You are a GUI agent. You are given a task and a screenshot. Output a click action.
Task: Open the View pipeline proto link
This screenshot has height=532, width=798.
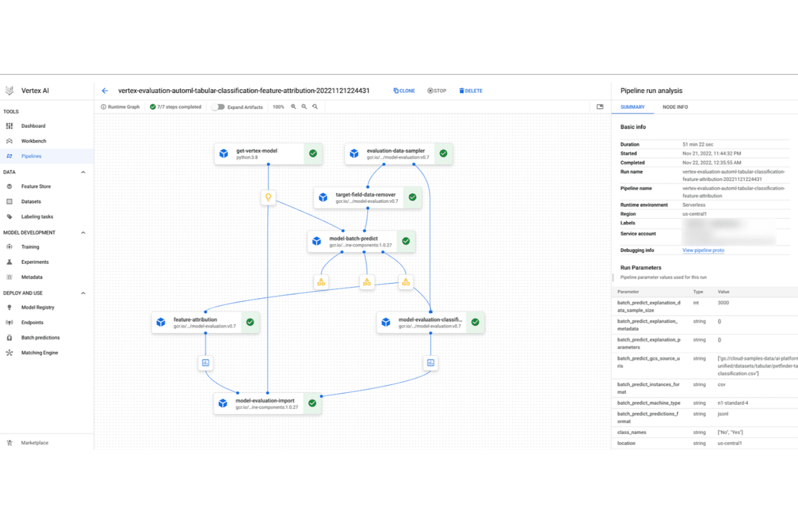(703, 250)
